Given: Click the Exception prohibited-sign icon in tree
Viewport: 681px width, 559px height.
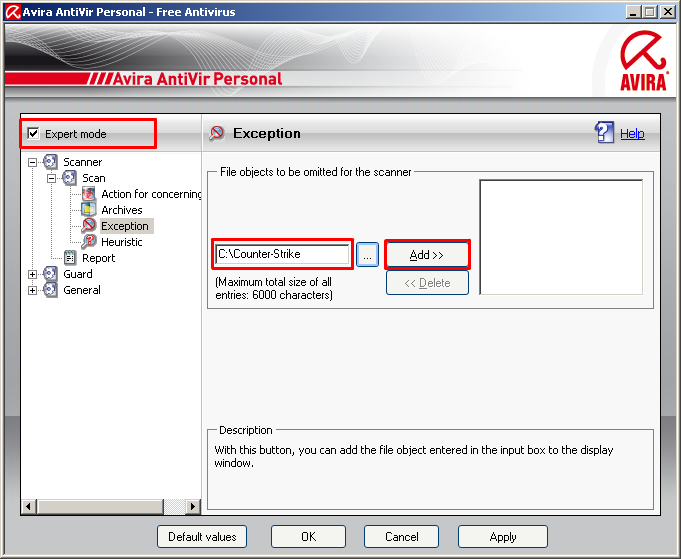Looking at the screenshot, I should coord(89,225).
